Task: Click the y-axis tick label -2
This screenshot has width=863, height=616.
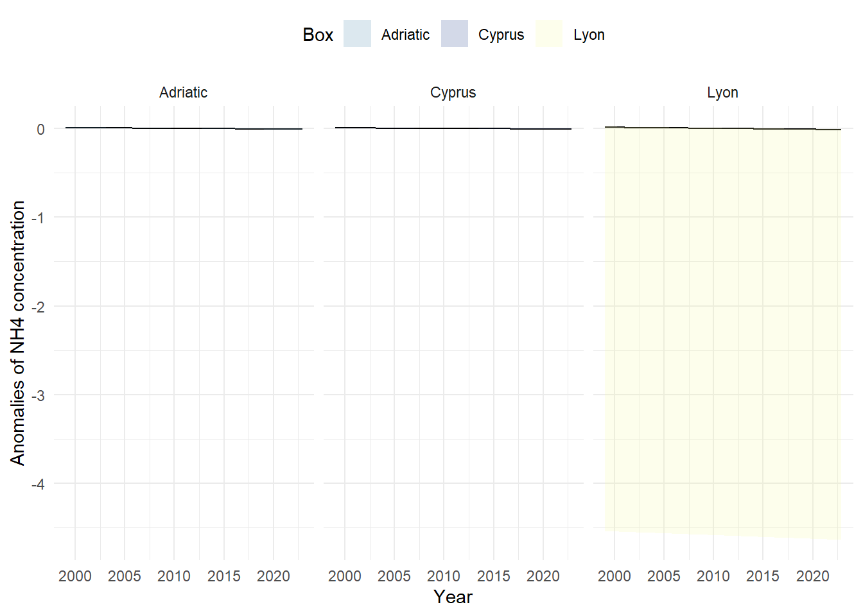Action: [39, 307]
